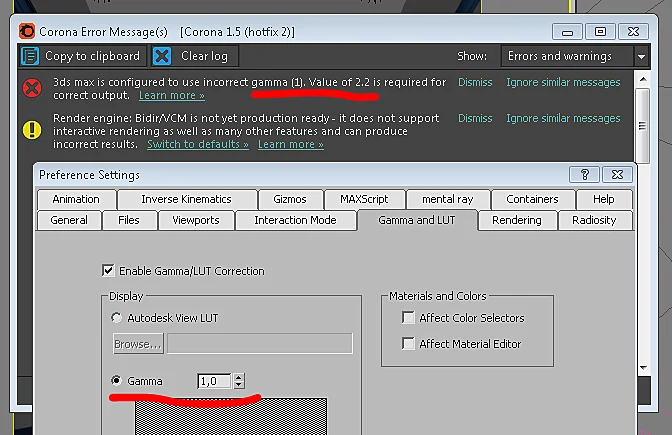Open Learn more link for gamma error
672x435 pixels.
(172, 96)
